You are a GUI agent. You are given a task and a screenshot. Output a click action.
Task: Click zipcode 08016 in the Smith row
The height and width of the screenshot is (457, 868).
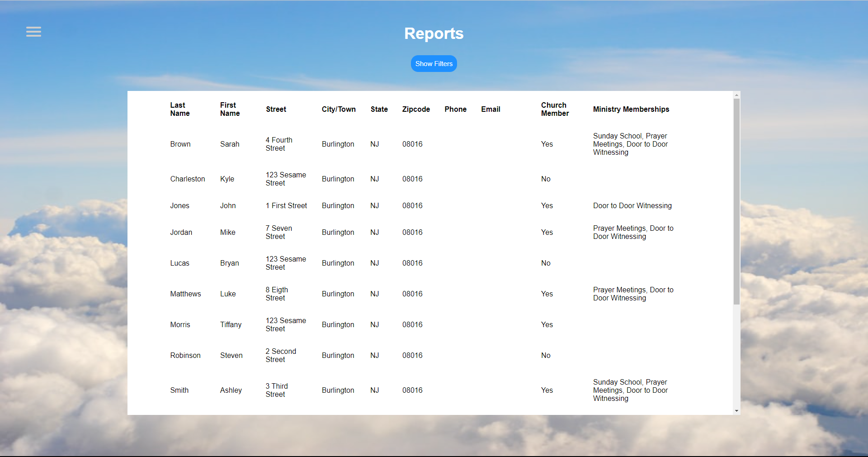click(412, 390)
